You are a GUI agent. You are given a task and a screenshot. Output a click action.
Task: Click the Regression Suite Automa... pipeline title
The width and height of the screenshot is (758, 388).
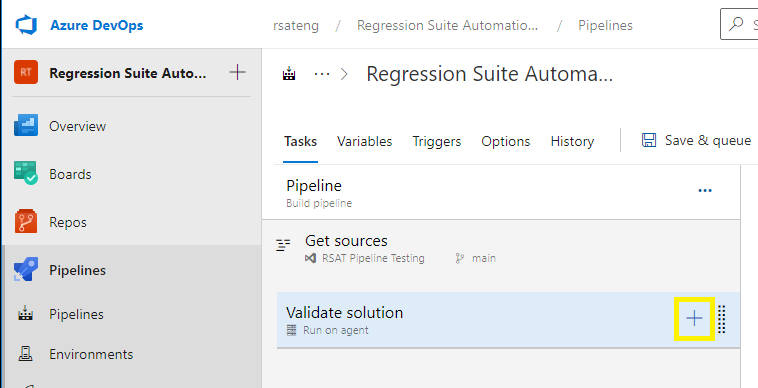coord(489,74)
